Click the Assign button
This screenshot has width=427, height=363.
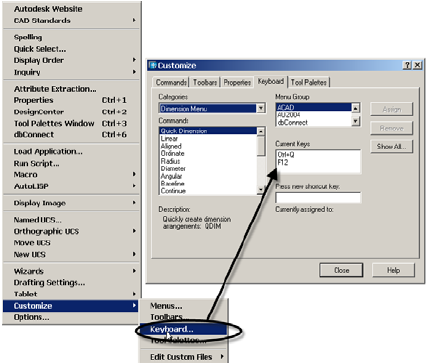pos(392,109)
